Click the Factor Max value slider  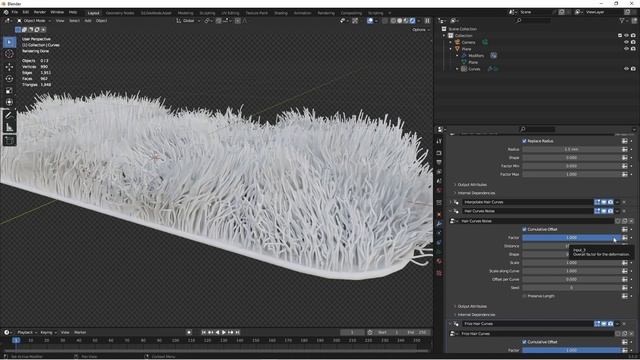[571, 174]
